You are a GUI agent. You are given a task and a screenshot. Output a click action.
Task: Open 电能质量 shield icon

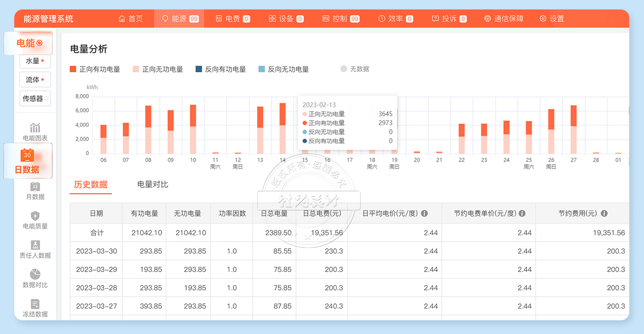[x=35, y=216]
